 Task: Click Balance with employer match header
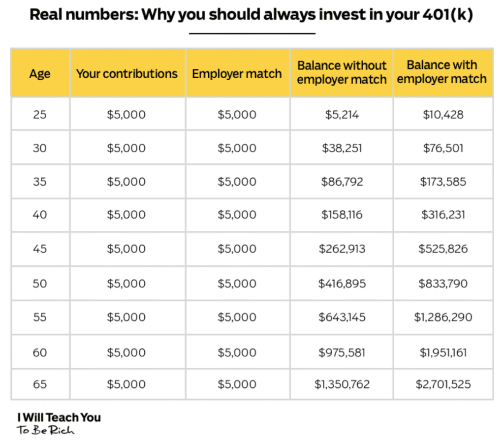(442, 72)
